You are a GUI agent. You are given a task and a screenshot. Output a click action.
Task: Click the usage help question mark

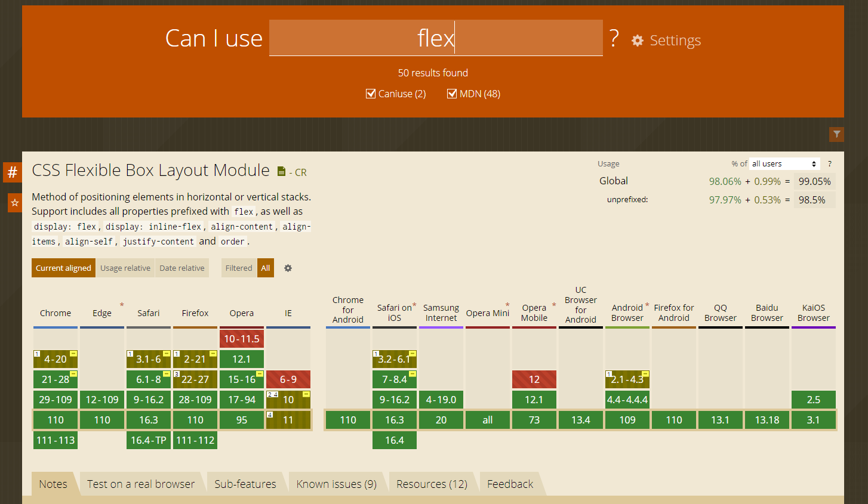(829, 163)
